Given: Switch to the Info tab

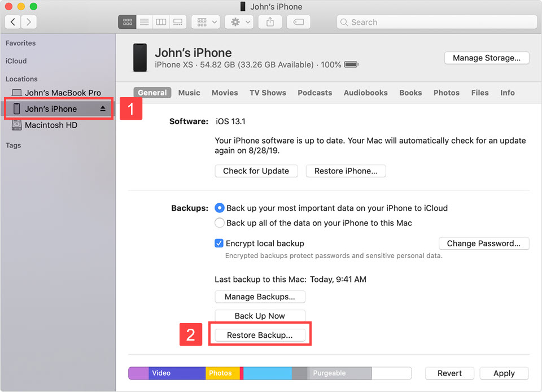Looking at the screenshot, I should [508, 93].
